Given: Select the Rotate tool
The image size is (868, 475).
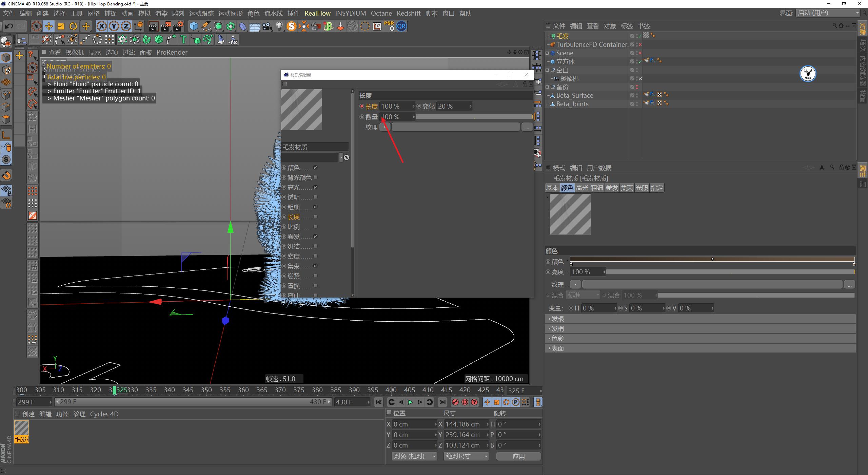Looking at the screenshot, I should tap(73, 26).
